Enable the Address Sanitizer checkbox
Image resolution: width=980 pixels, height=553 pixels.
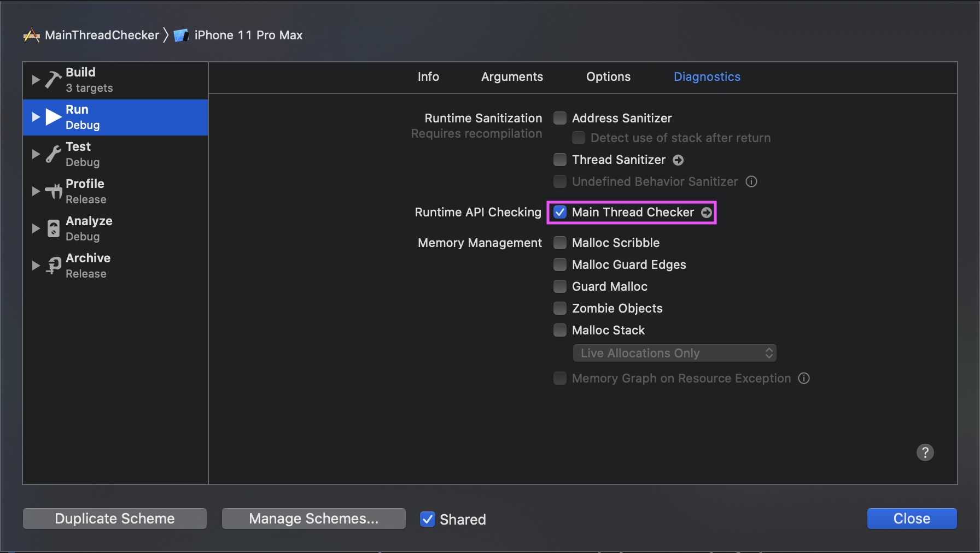coord(559,117)
